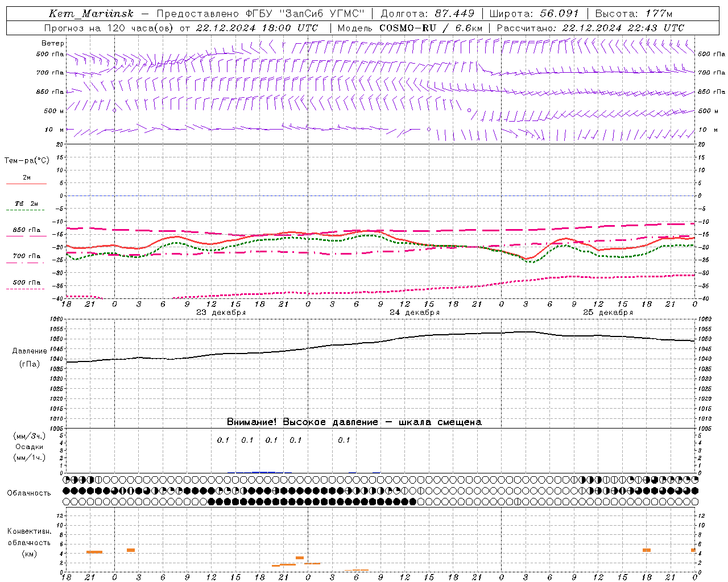Click the '25 декабря' date label
728x582 pixels.
pos(608,313)
